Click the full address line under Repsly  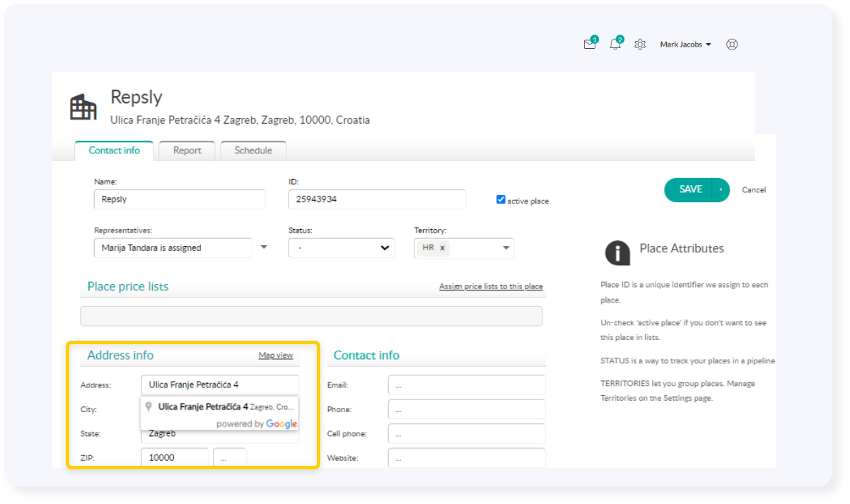(240, 120)
